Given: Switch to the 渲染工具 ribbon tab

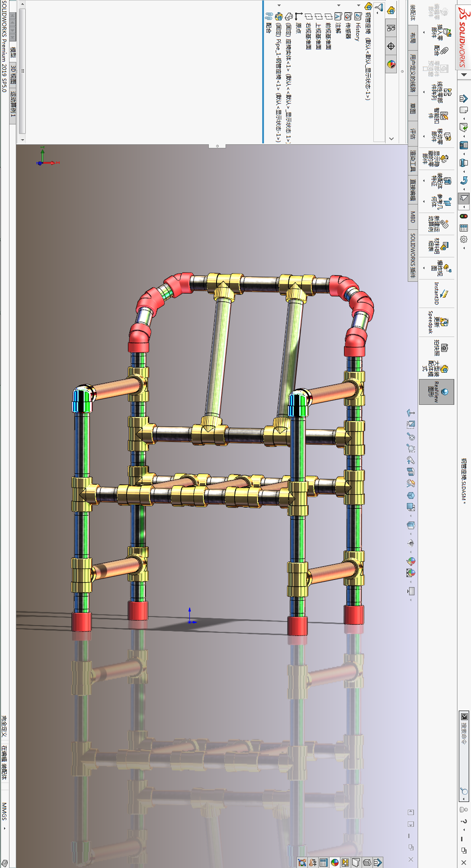Looking at the screenshot, I should coord(413,161).
